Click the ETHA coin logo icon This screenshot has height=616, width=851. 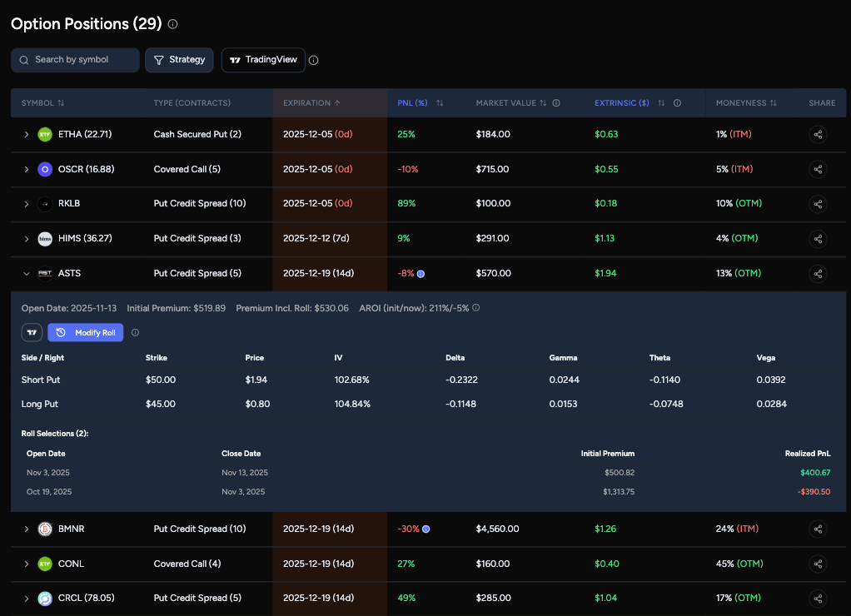pos(45,134)
